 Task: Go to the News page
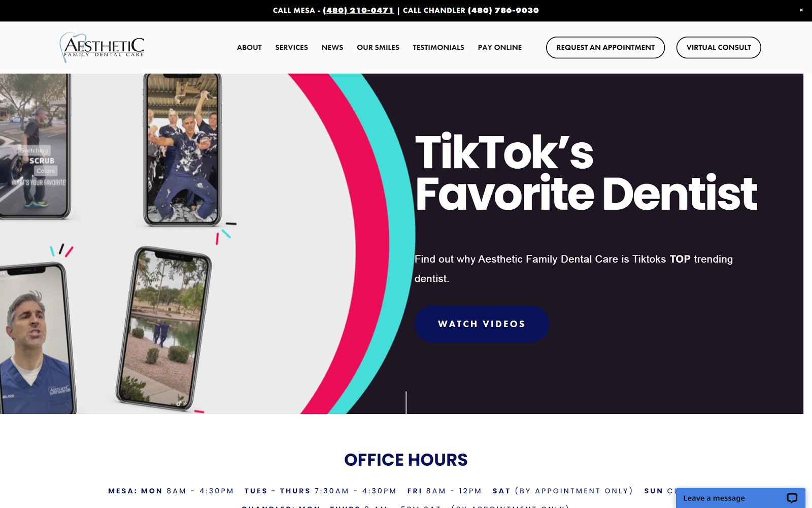coord(332,47)
